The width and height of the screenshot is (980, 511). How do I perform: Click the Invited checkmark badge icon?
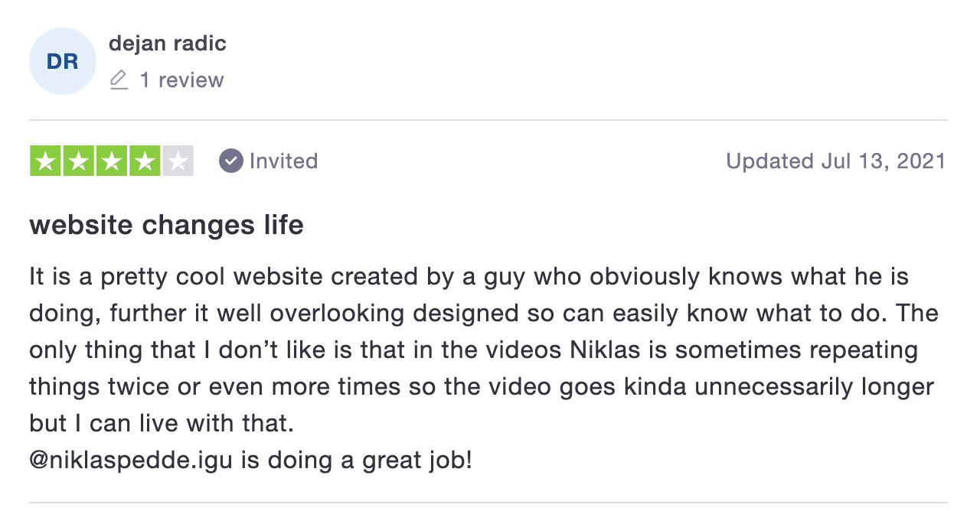[x=230, y=161]
